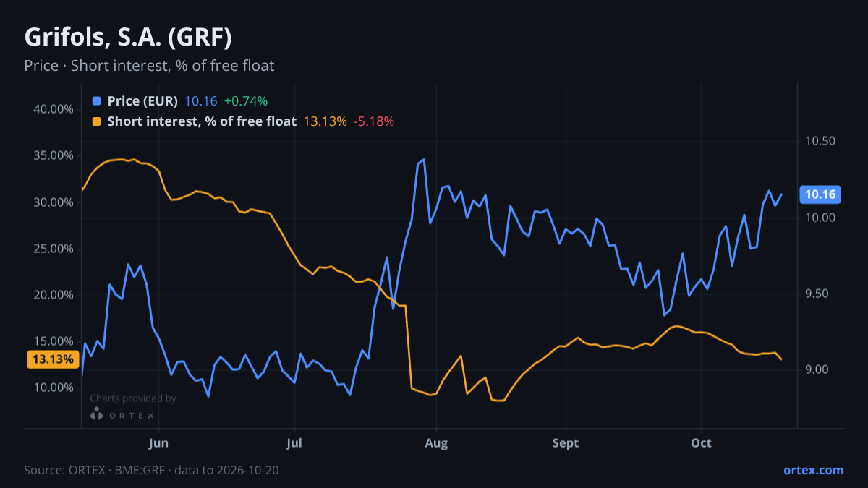Click the Jul x-axis label
This screenshot has width=868, height=488.
294,443
